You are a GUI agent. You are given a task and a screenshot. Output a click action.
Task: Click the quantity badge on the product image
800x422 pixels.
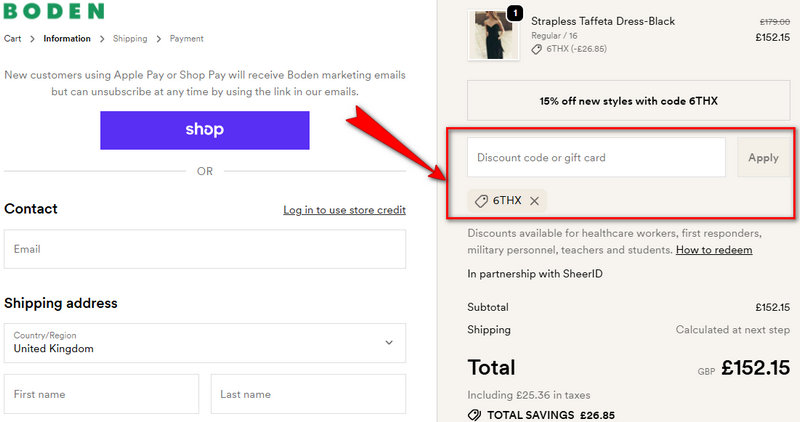[515, 13]
